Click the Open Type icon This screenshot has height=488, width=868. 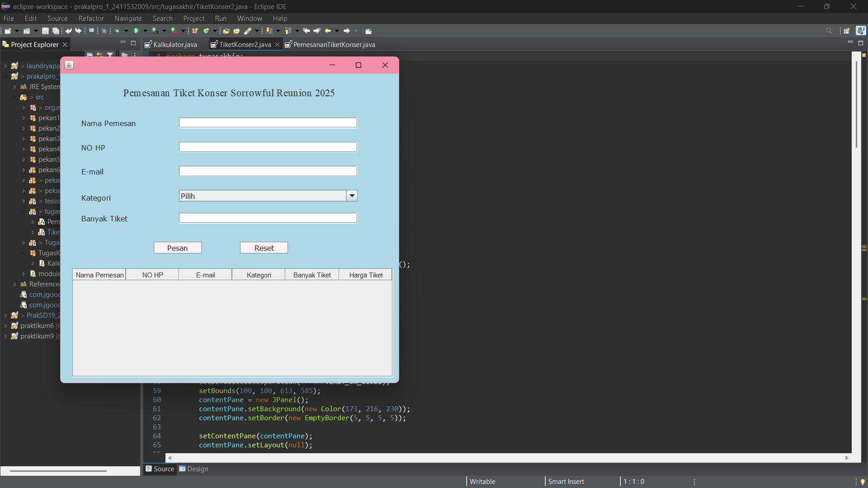[226, 31]
